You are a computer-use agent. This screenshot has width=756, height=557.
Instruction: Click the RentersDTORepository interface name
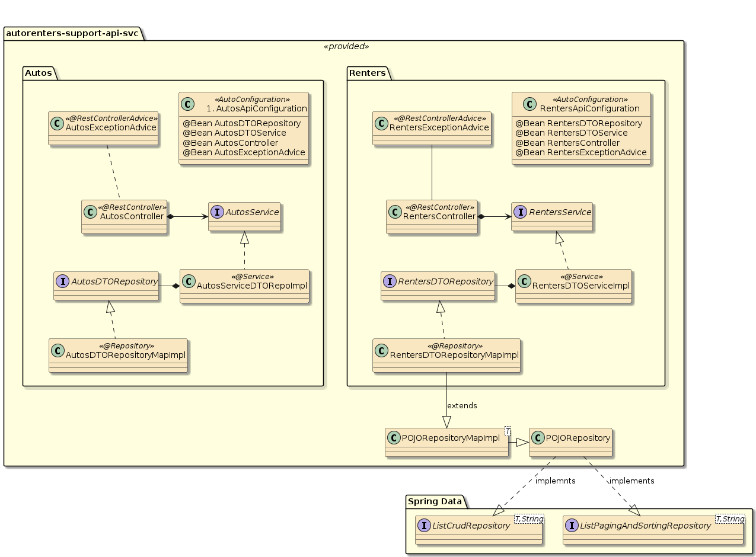[x=446, y=281]
